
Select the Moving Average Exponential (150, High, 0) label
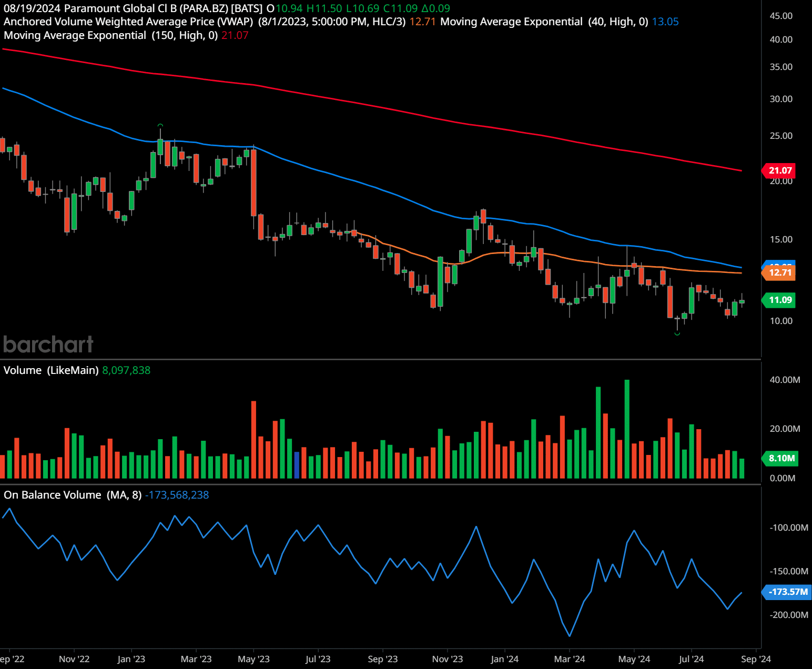[x=111, y=35]
